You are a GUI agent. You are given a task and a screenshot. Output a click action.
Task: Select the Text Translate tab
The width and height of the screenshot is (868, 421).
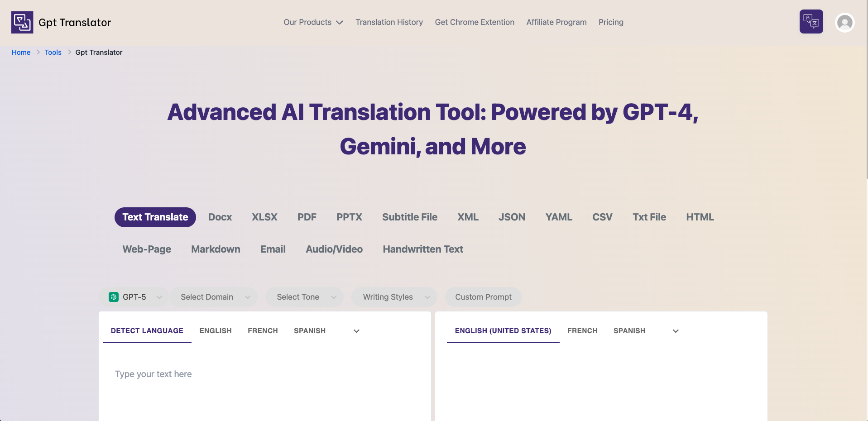point(155,217)
